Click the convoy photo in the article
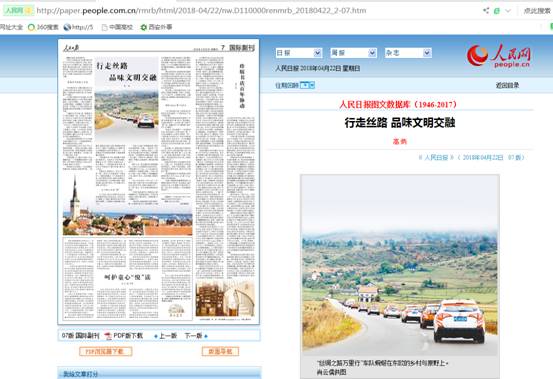 pos(400,265)
